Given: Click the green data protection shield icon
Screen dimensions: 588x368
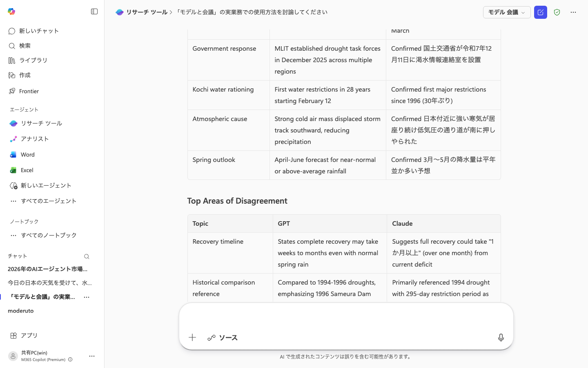Looking at the screenshot, I should (x=557, y=12).
